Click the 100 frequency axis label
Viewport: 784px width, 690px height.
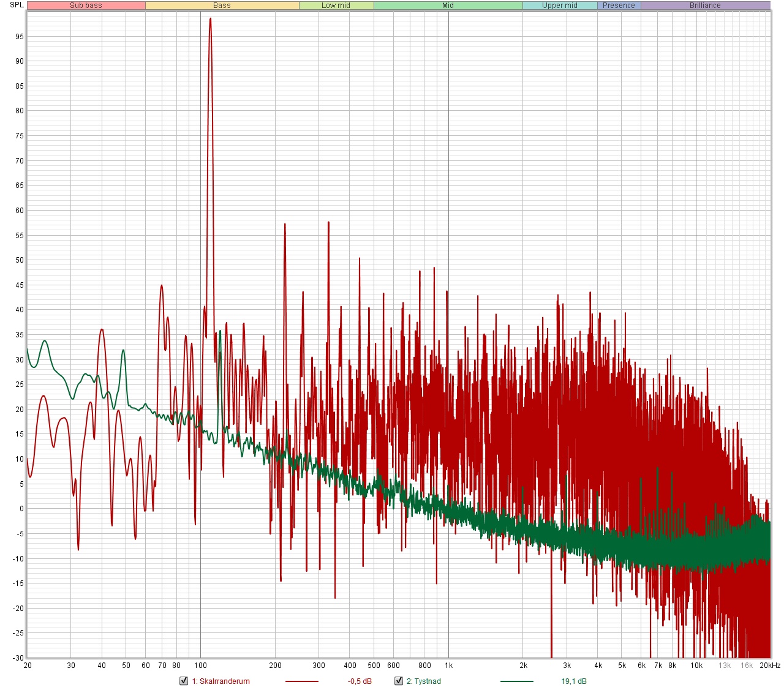point(200,666)
